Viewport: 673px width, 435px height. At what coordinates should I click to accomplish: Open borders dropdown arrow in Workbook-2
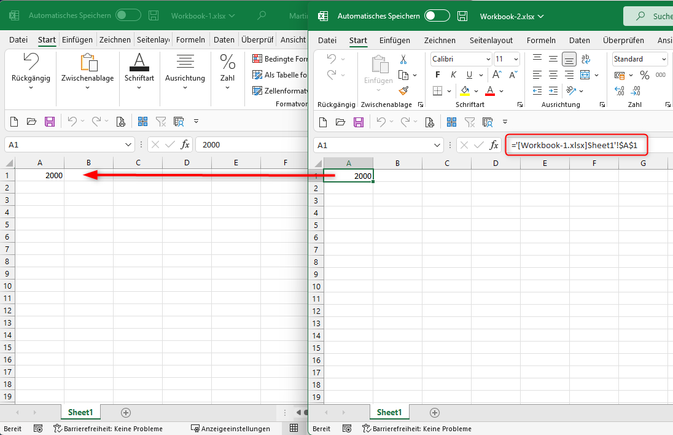coord(449,91)
